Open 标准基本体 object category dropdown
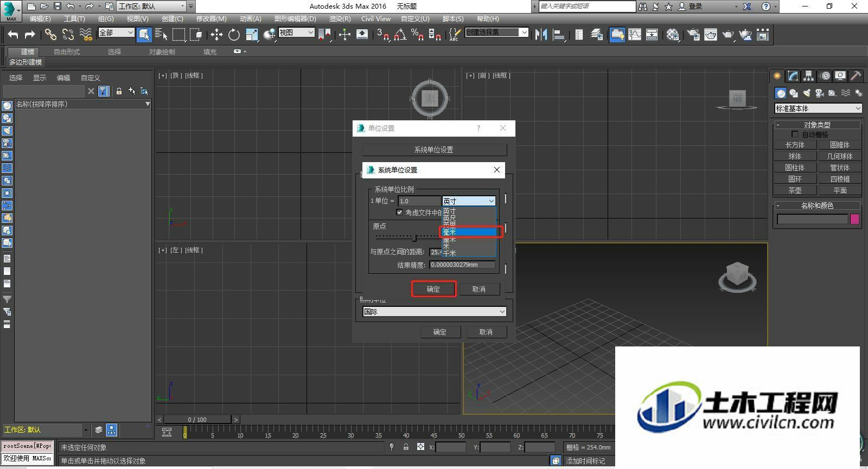The width and height of the screenshot is (868, 469). 818,108
